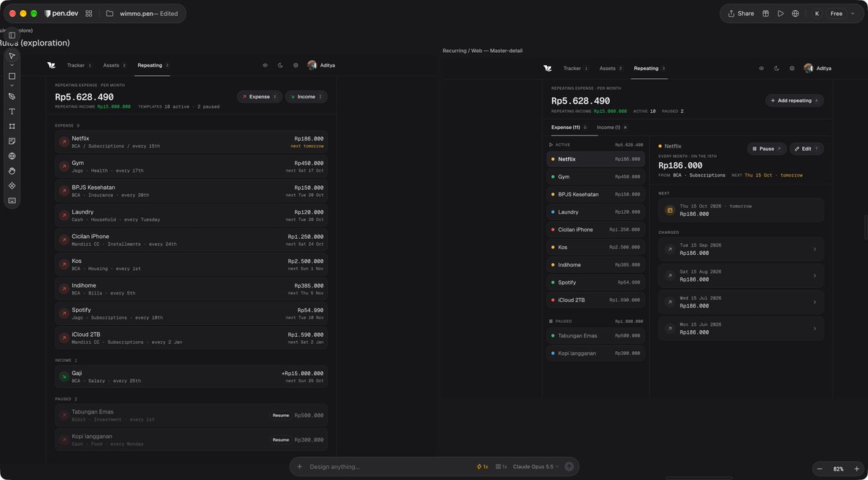This screenshot has width=868, height=480.
Task: Select the Text tool
Action: click(12, 111)
